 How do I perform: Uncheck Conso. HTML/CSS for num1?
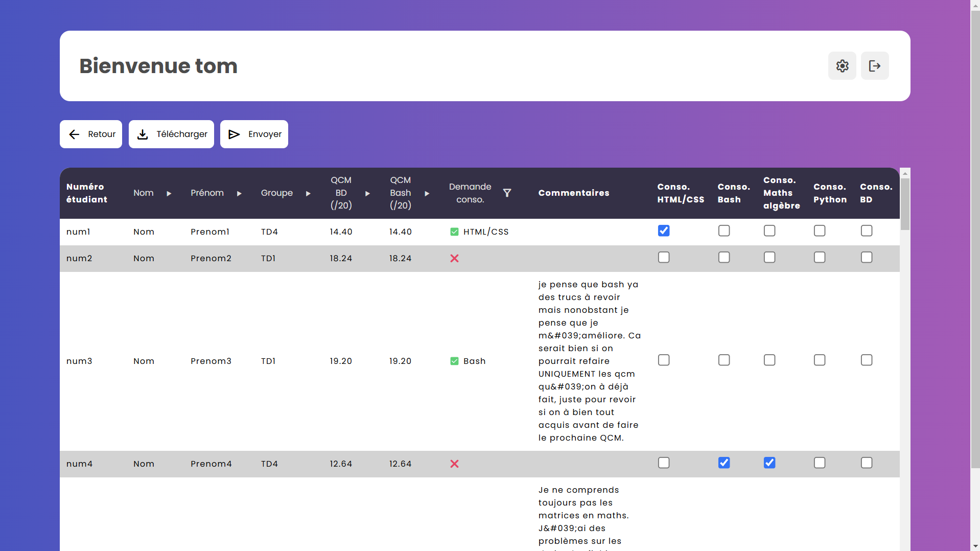(x=664, y=231)
